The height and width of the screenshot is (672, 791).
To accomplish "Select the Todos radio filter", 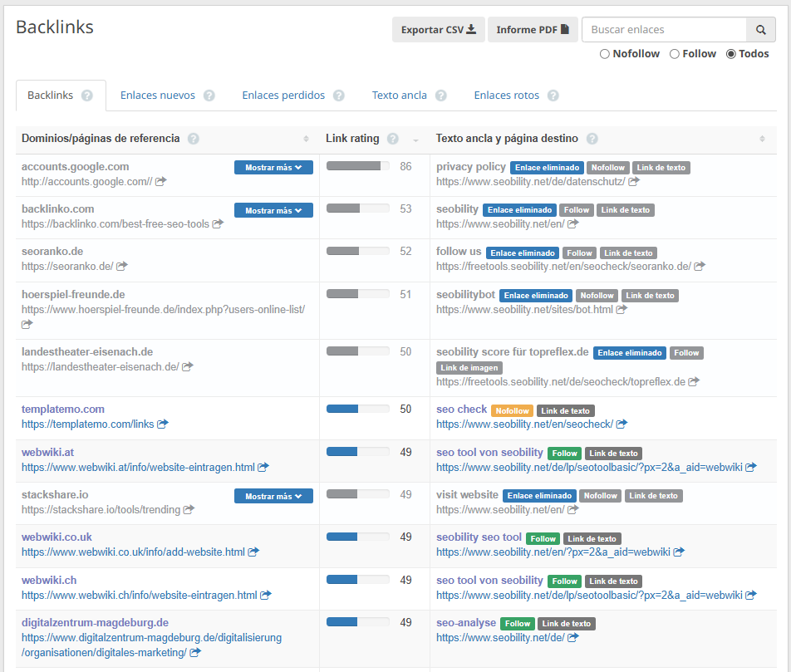I will click(730, 54).
